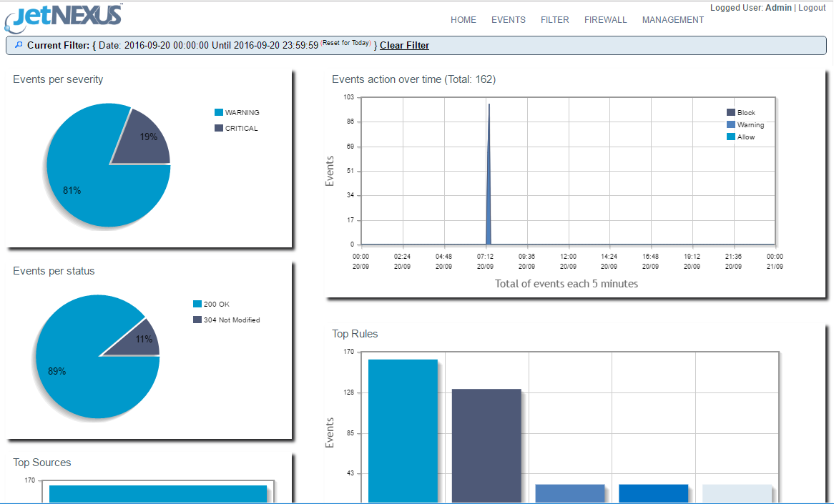Screen dimensions: 834x504
Task: Click the 'Events per status' title
Action: (x=54, y=271)
